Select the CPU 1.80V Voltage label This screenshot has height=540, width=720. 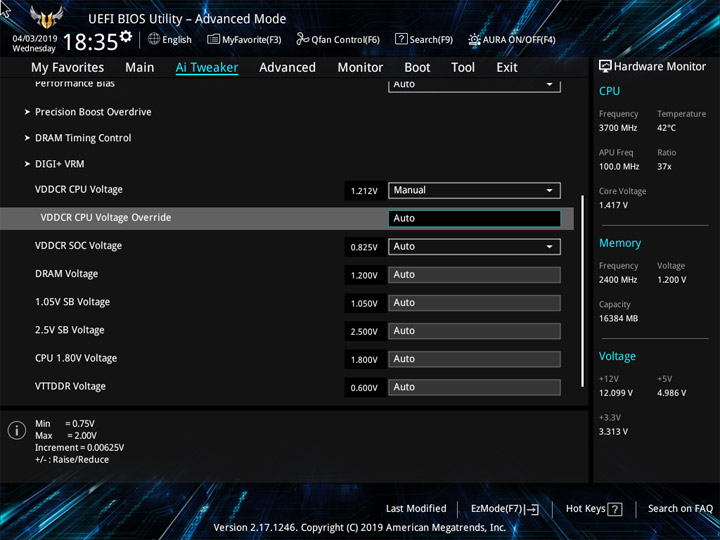click(x=76, y=358)
